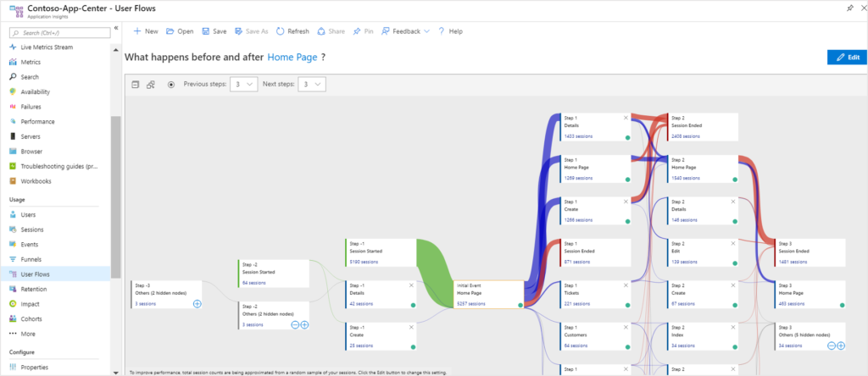Toggle the radio circle beside Previous steps
This screenshot has width=868, height=376.
click(171, 85)
